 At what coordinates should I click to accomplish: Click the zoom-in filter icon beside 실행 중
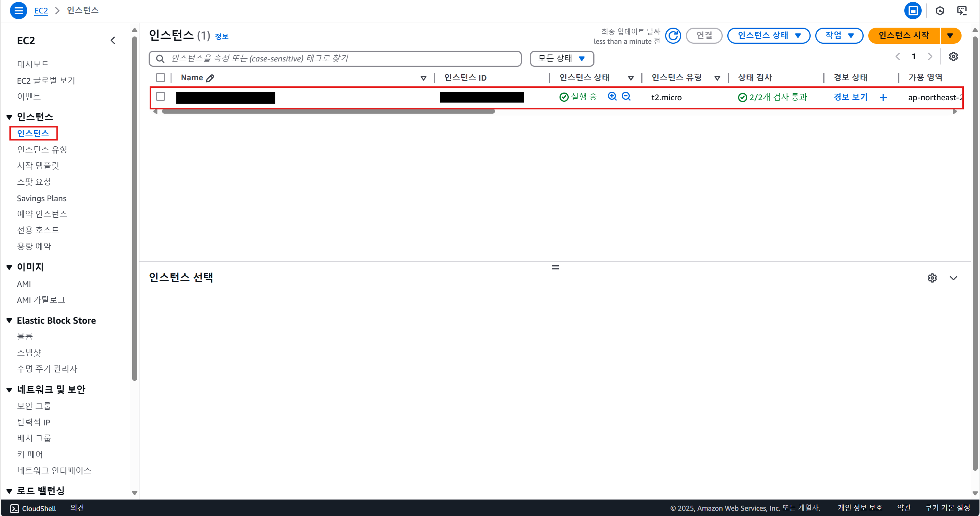(612, 96)
